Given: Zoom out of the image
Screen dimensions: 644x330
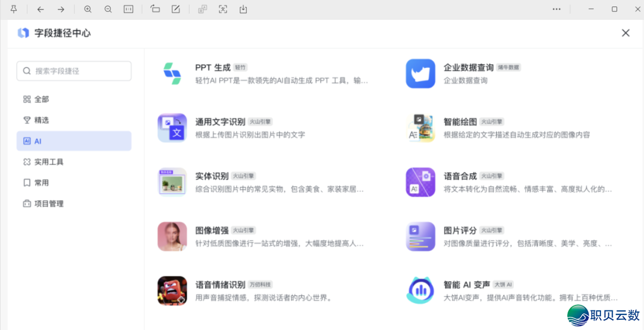Looking at the screenshot, I should (x=108, y=9).
